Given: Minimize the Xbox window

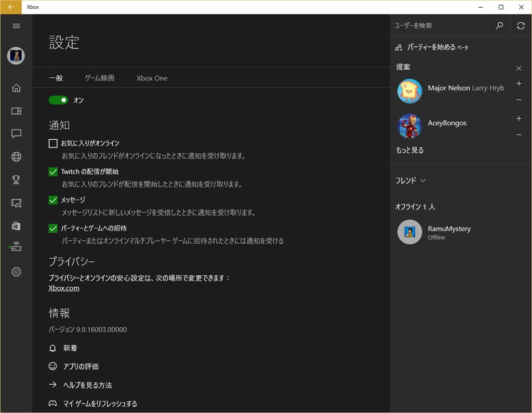Looking at the screenshot, I should click(x=481, y=7).
